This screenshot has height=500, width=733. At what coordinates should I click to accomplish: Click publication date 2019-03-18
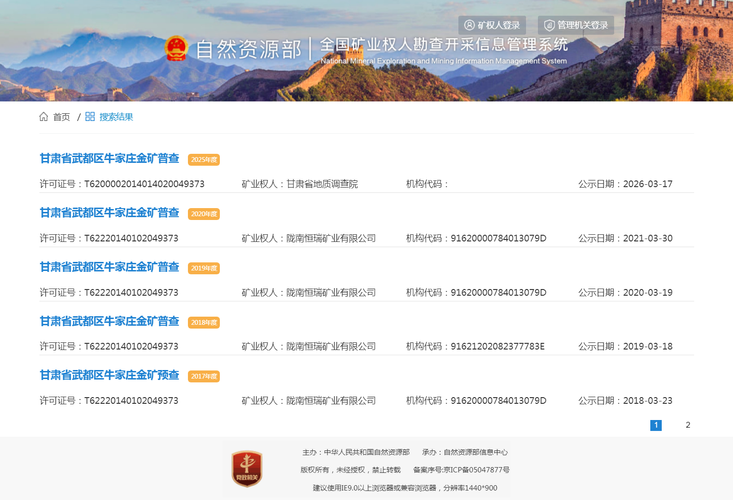648,346
